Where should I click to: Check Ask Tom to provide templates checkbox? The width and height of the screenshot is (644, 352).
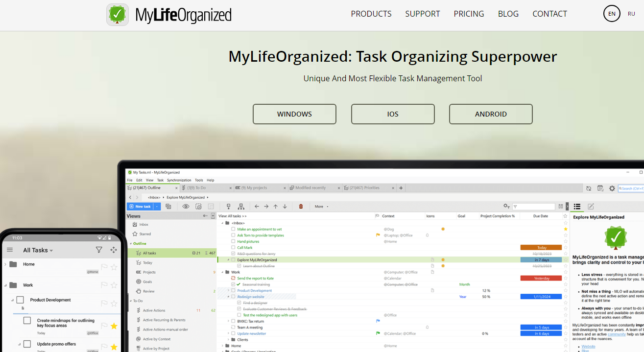pos(233,235)
